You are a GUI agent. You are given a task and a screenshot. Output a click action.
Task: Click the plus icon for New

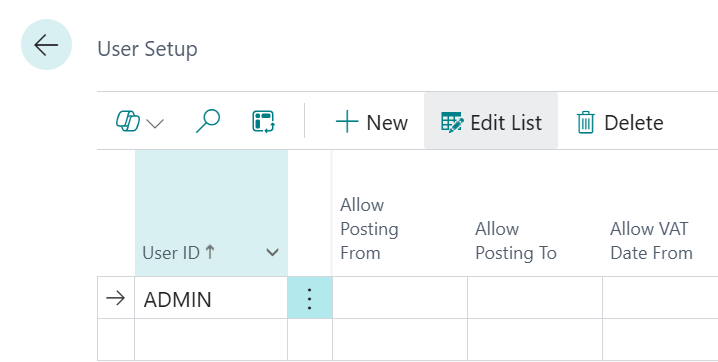coord(347,122)
